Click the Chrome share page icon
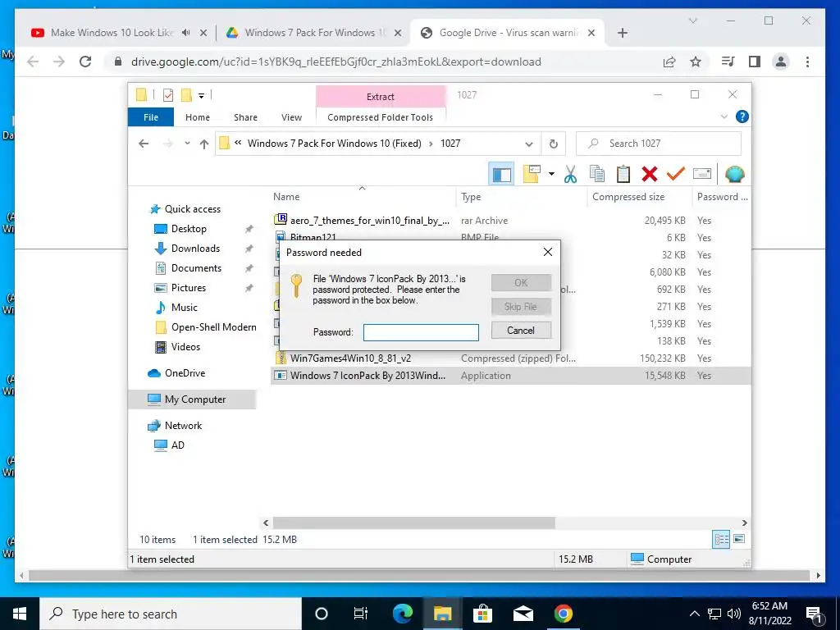 pyautogui.click(x=669, y=62)
